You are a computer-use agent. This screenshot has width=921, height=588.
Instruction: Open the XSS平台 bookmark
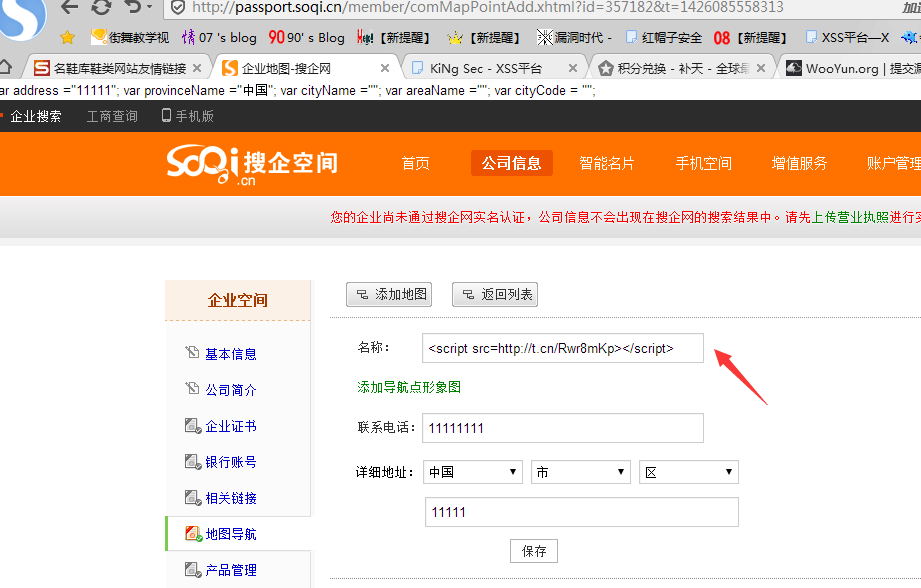(x=847, y=38)
